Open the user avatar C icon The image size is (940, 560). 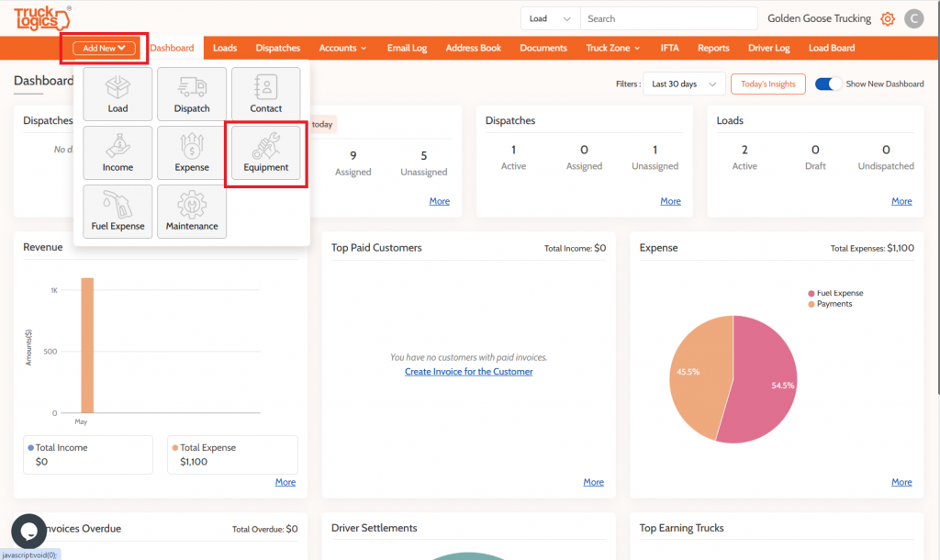(913, 18)
